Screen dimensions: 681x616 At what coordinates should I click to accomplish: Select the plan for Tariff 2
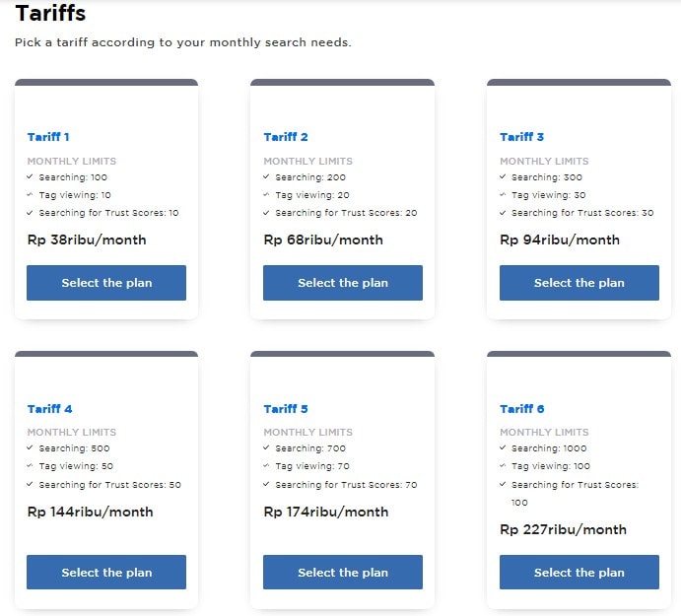343,283
